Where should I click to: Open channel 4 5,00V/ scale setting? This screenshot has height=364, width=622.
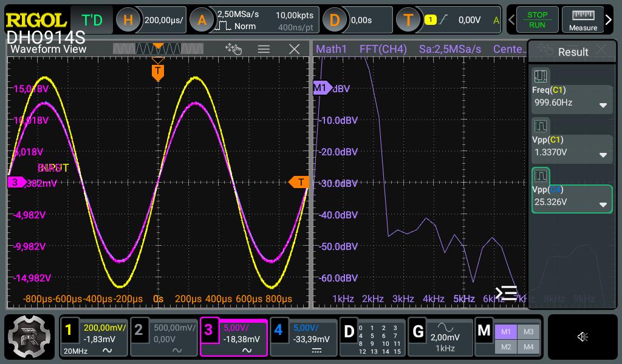(x=306, y=328)
